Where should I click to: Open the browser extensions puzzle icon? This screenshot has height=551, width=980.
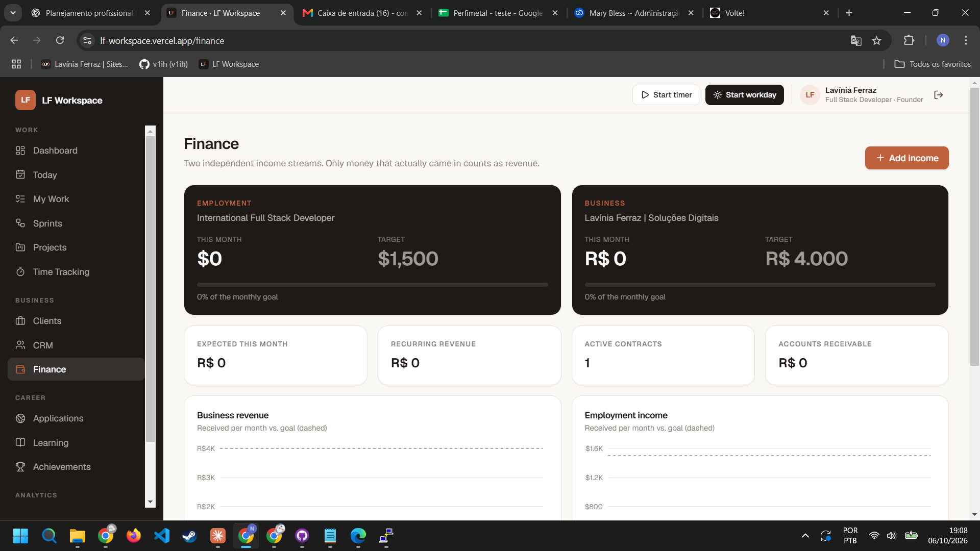pyautogui.click(x=909, y=40)
